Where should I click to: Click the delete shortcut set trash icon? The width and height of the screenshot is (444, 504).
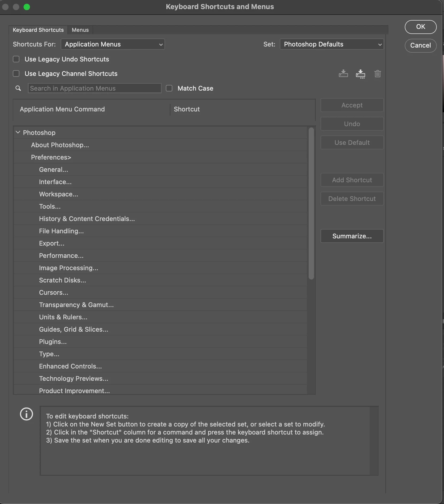click(x=377, y=73)
